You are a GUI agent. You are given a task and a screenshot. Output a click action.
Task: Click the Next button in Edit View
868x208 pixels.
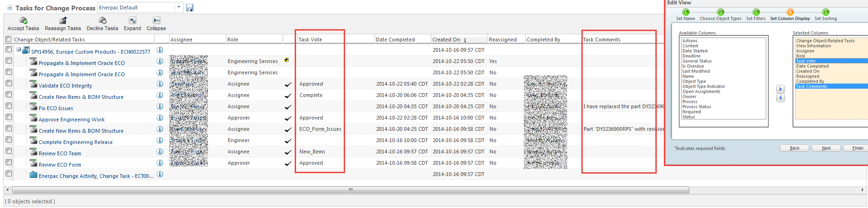coord(826,148)
